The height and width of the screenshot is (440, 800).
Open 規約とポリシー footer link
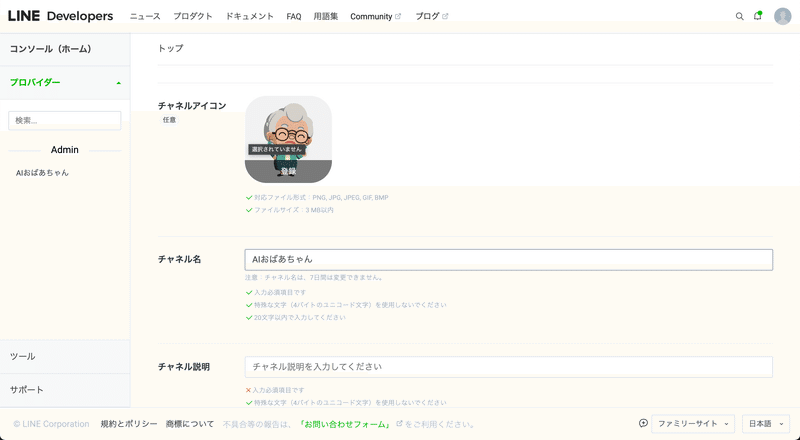coord(129,424)
